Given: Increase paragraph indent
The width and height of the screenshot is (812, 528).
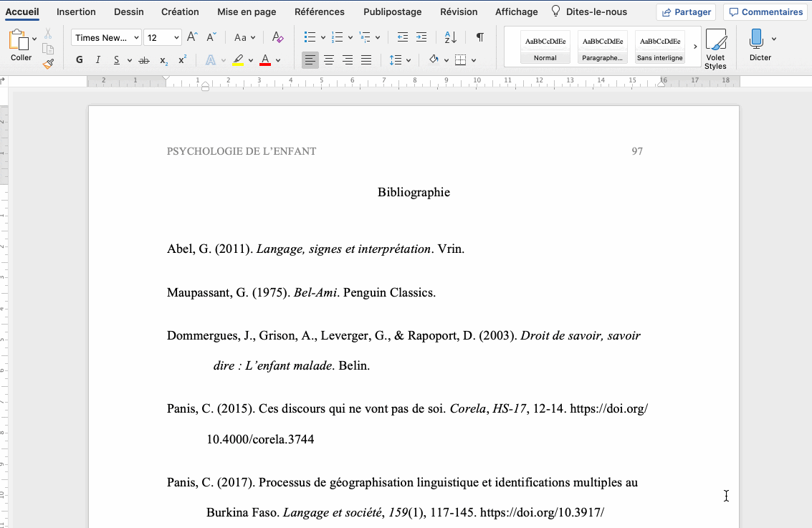Looking at the screenshot, I should pyautogui.click(x=421, y=37).
